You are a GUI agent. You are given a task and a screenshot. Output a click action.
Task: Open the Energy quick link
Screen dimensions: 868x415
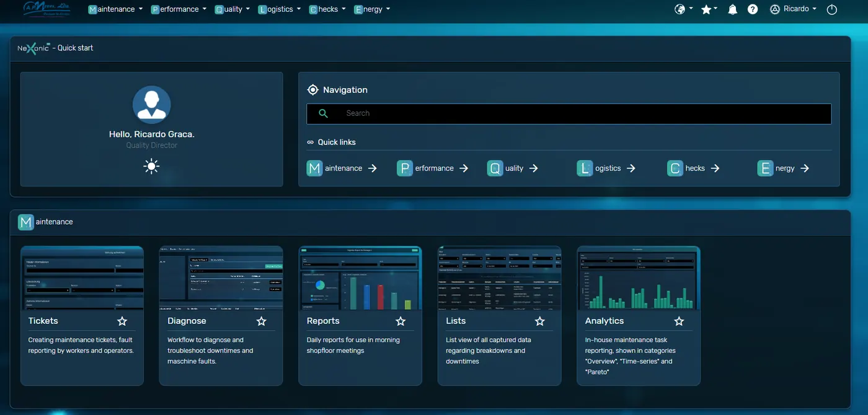click(x=783, y=168)
